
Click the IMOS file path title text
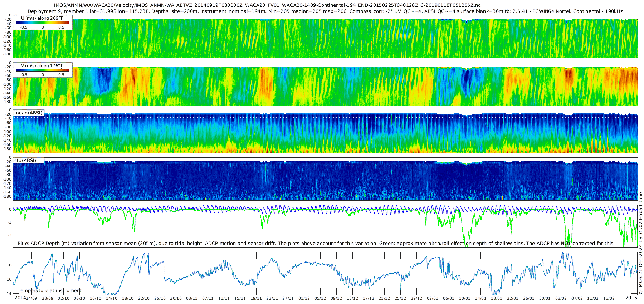pyautogui.click(x=267, y=5)
